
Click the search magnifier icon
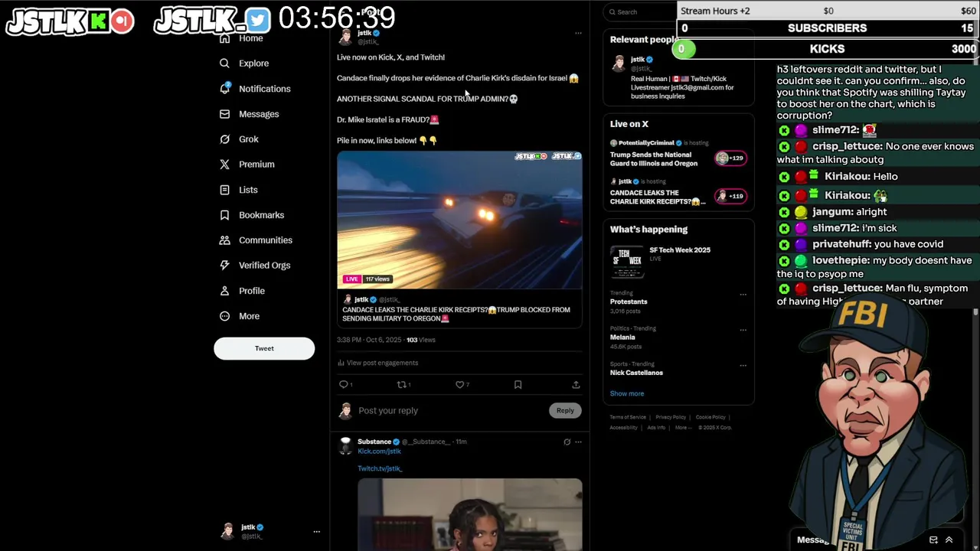tap(612, 12)
